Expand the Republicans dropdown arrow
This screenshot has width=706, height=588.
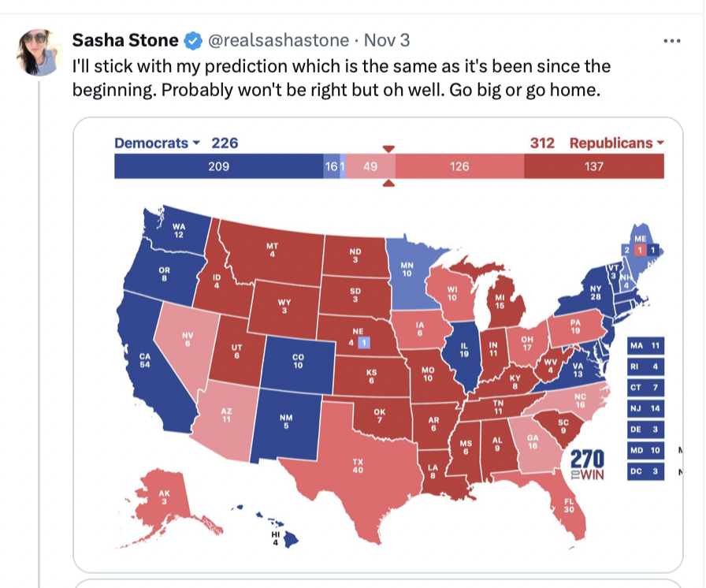point(660,143)
